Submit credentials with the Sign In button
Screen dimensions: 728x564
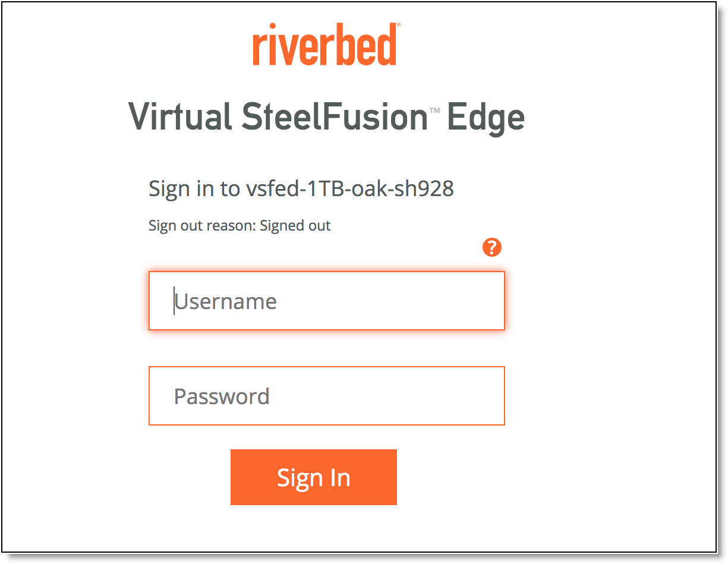[x=313, y=477]
